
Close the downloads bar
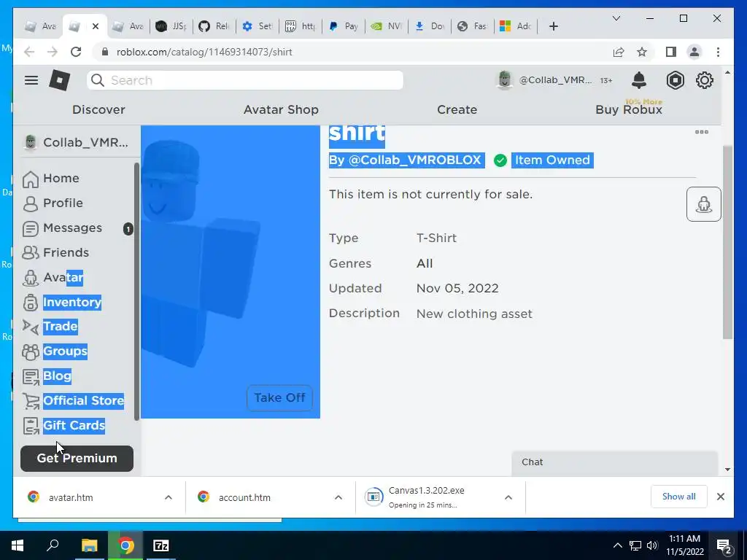pos(720,497)
